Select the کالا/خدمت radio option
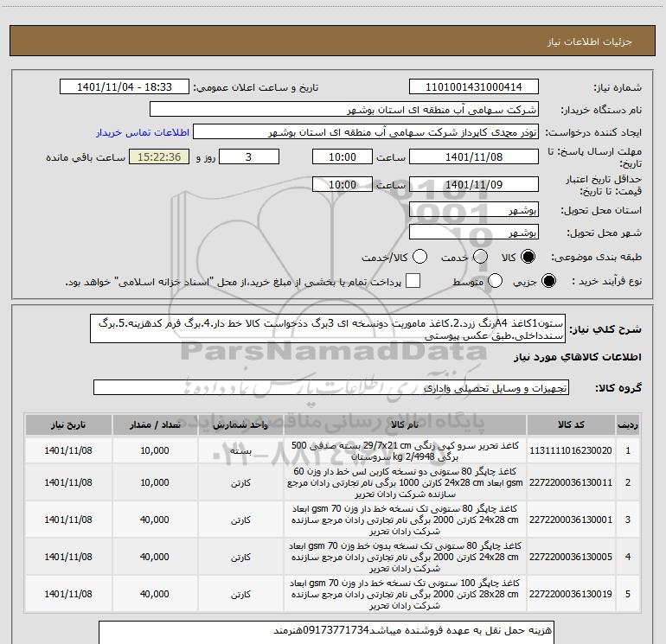The image size is (666, 644). coord(419,257)
